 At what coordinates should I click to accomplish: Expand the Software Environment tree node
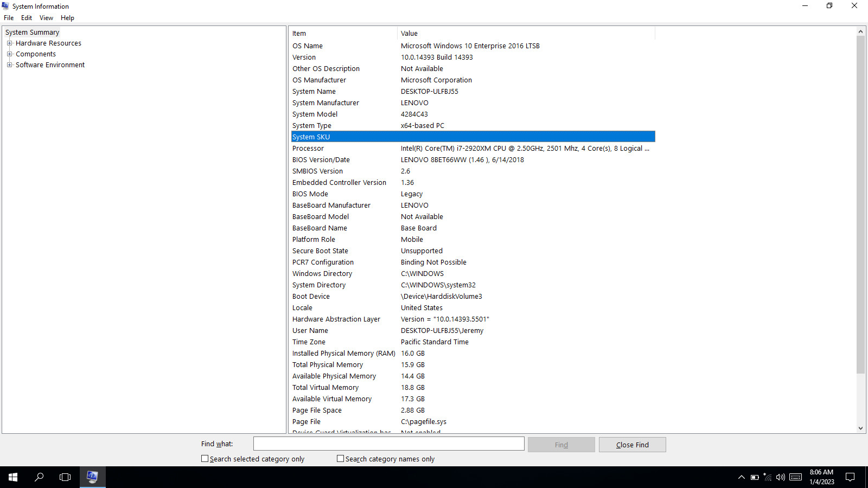pos(9,65)
